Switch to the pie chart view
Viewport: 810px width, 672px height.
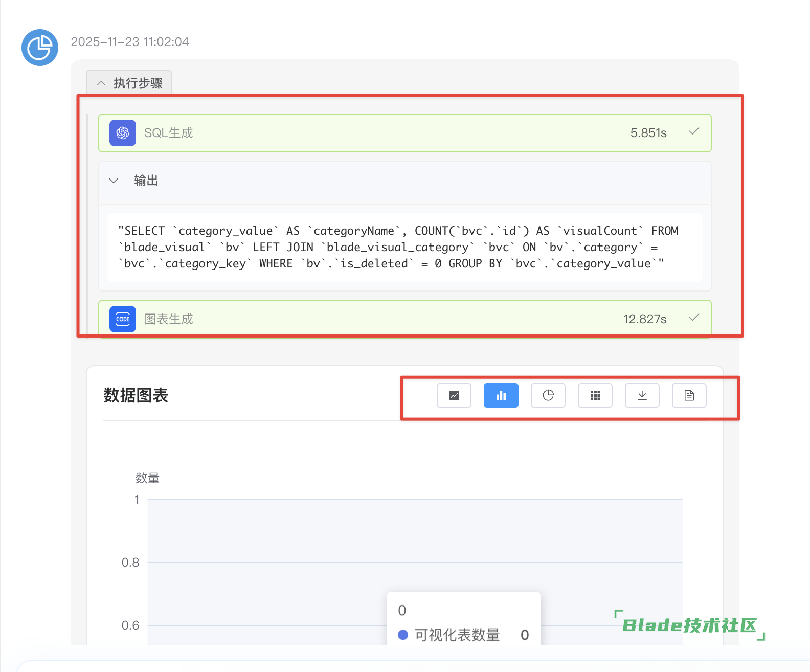point(548,395)
